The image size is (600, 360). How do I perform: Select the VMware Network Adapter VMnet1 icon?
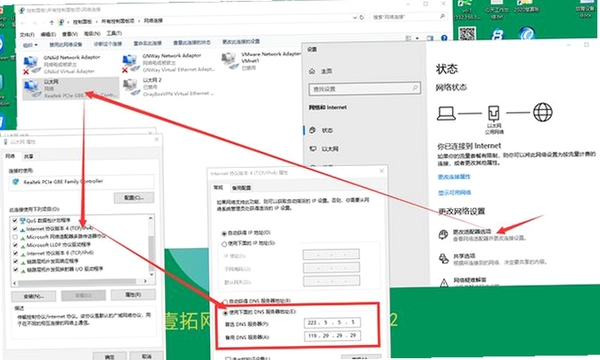pos(230,61)
